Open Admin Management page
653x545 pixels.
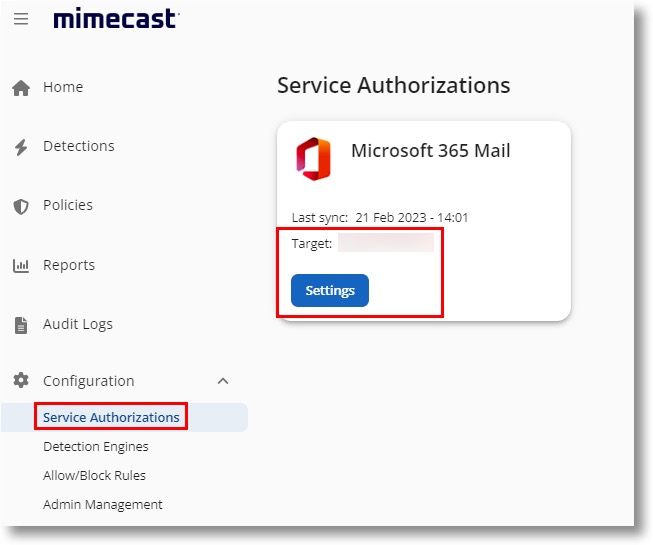[102, 505]
